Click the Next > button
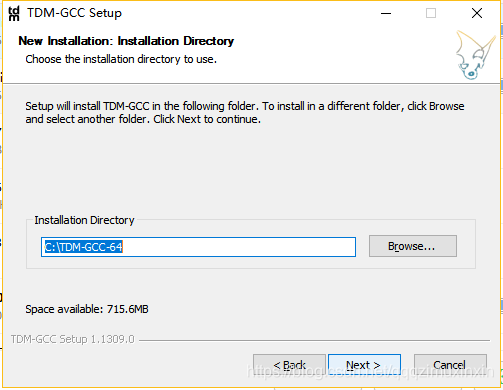The image size is (503, 390). click(364, 365)
